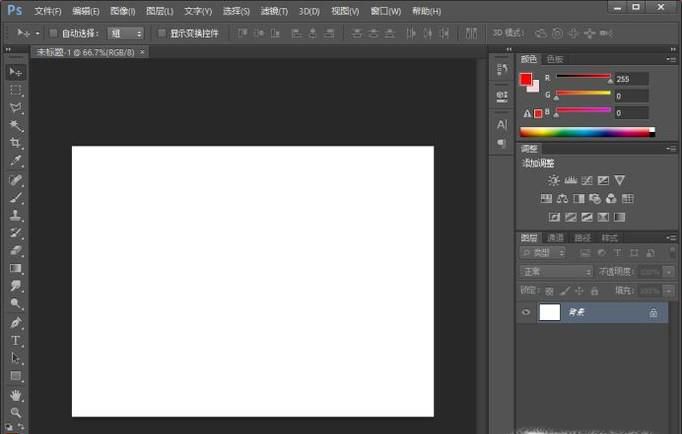Select the Horizontal Type tool
The image size is (682, 434).
click(x=16, y=341)
